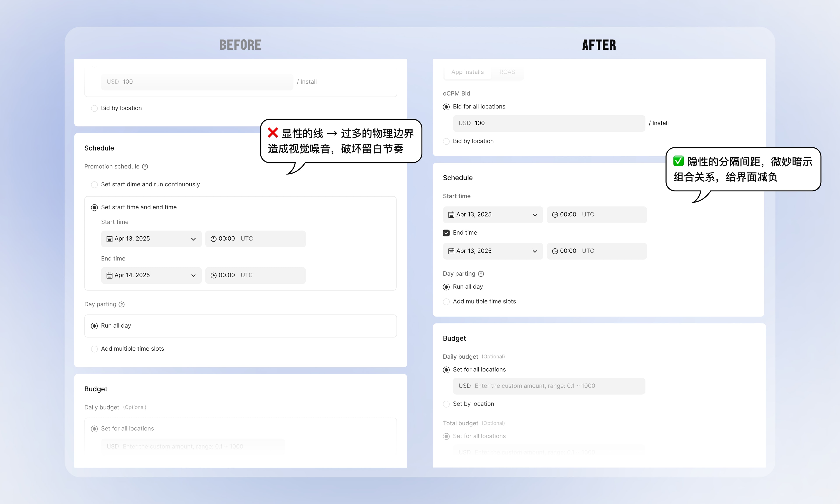Click clock icon in BEFORE End time field
This screenshot has height=504, width=840.
pyautogui.click(x=213, y=275)
